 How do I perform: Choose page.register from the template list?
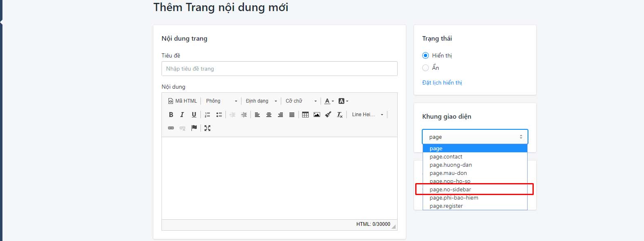[x=475, y=206]
